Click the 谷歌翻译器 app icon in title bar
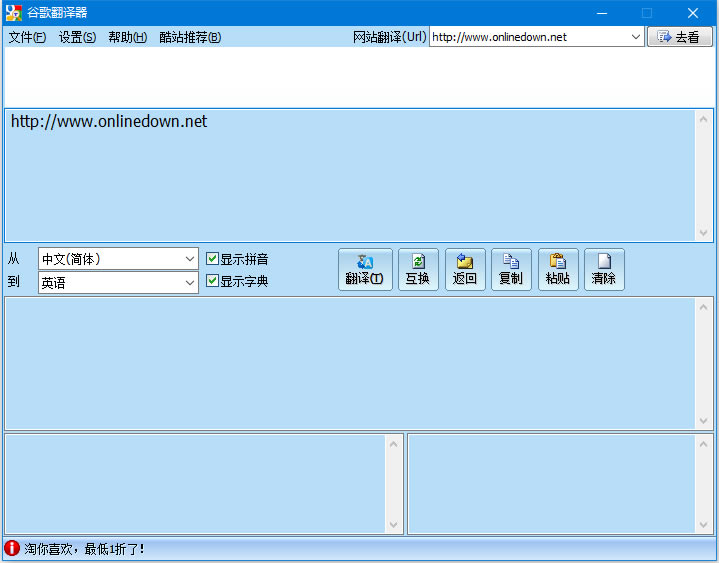 coord(13,13)
